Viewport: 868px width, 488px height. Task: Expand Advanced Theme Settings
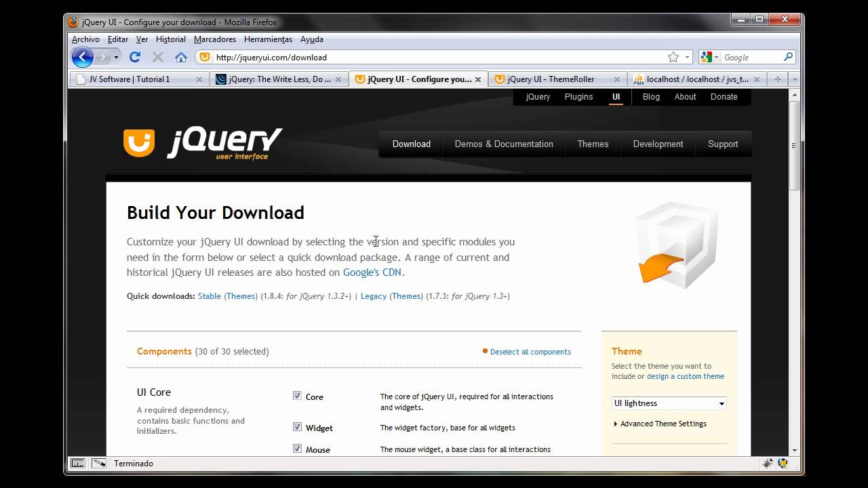pos(660,424)
